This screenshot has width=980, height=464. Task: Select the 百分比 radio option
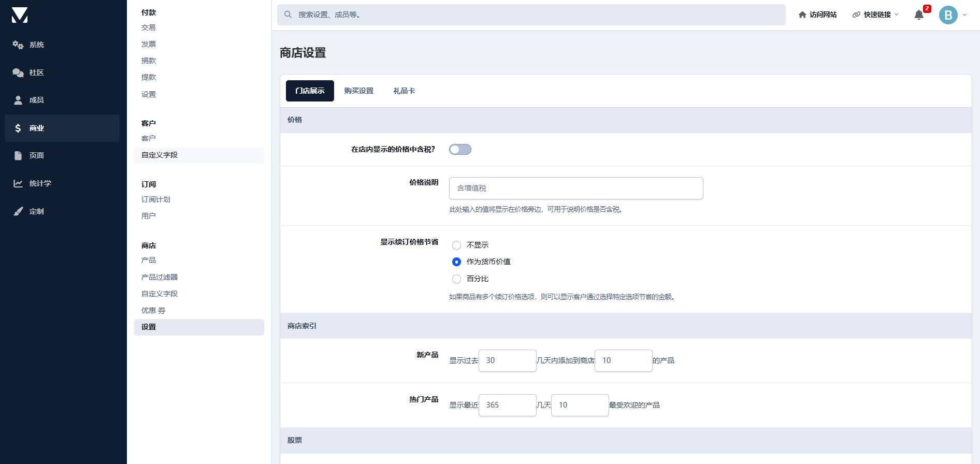click(456, 279)
